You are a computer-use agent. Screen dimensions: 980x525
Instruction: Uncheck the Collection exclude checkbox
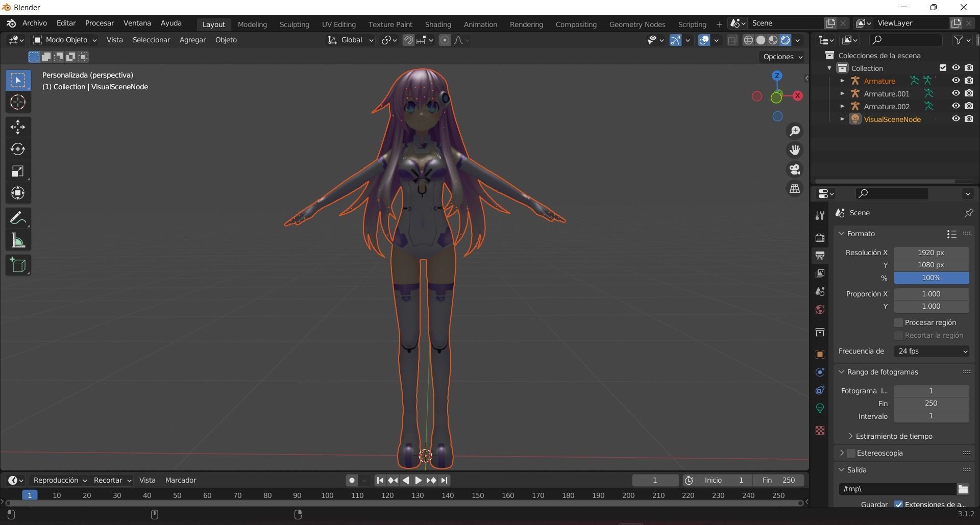[943, 68]
